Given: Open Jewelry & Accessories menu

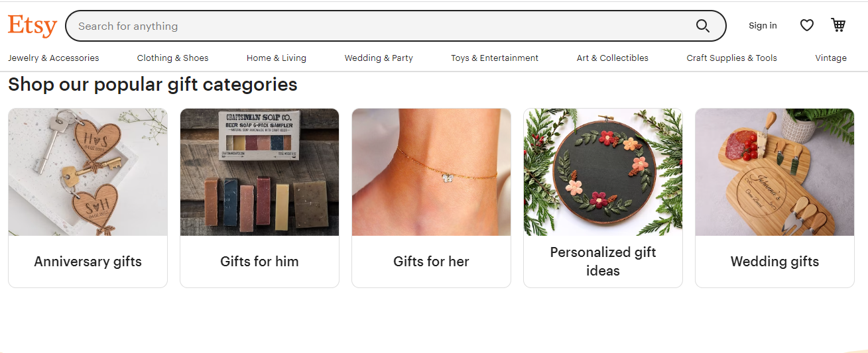Looking at the screenshot, I should click(54, 58).
